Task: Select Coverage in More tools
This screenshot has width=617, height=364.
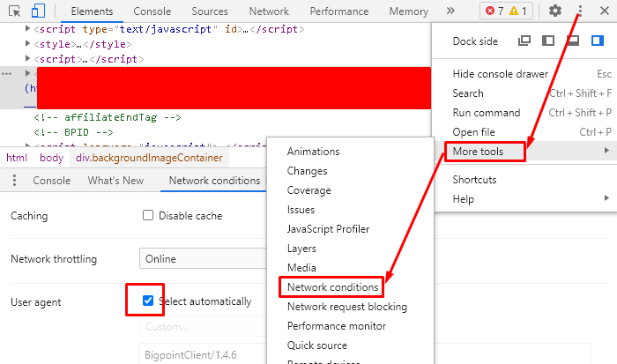Action: pos(350,190)
